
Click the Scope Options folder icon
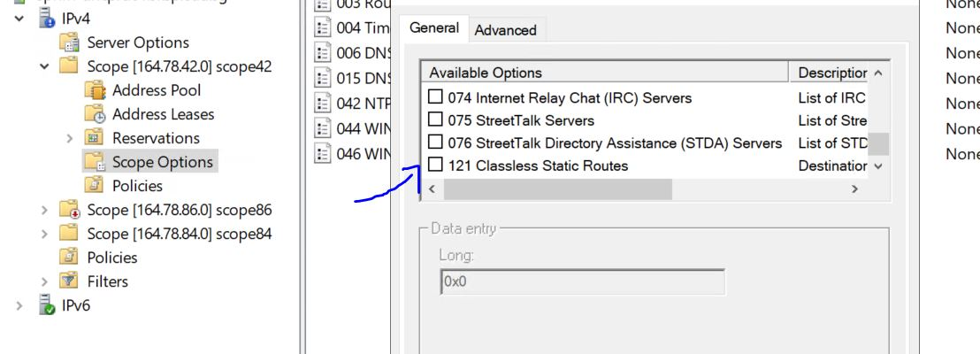(95, 162)
